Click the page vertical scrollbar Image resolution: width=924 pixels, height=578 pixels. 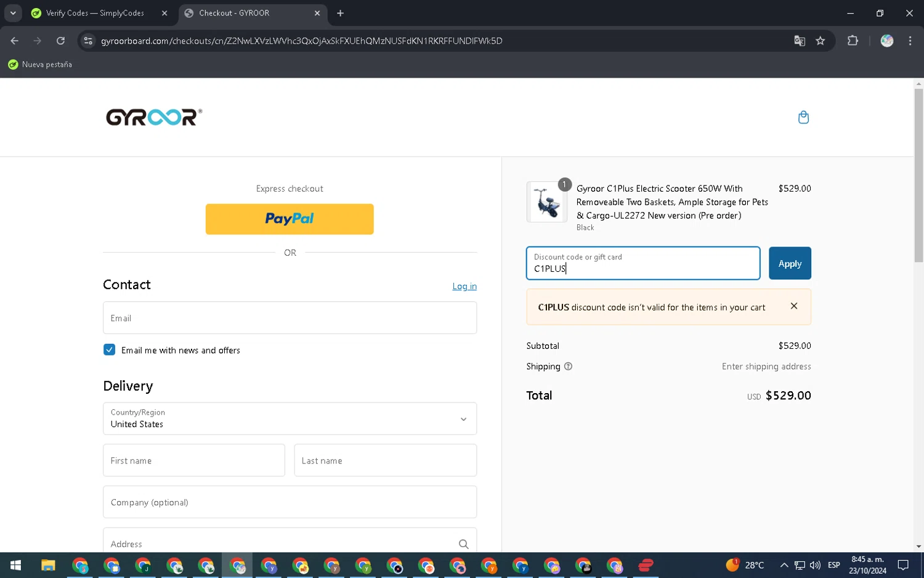(x=918, y=176)
